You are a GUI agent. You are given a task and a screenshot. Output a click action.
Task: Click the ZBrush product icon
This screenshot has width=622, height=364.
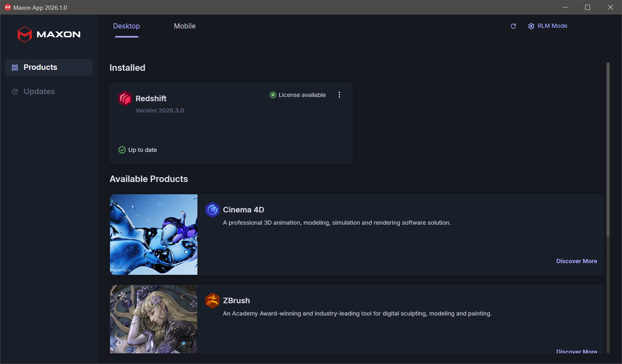213,301
